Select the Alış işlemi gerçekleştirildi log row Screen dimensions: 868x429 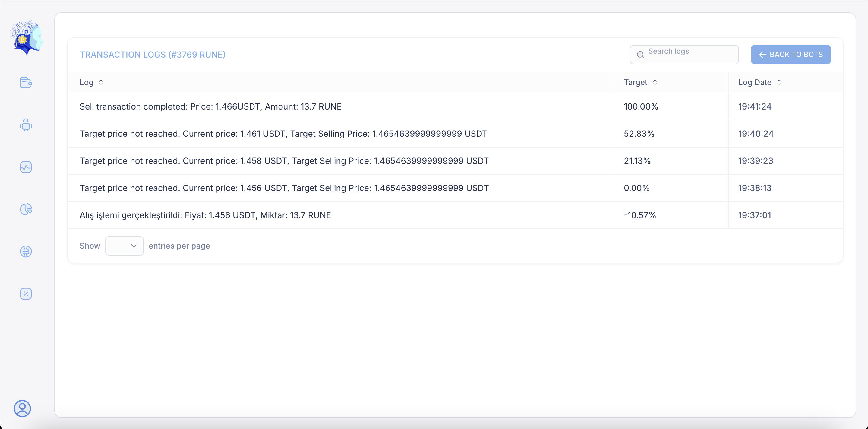point(455,215)
